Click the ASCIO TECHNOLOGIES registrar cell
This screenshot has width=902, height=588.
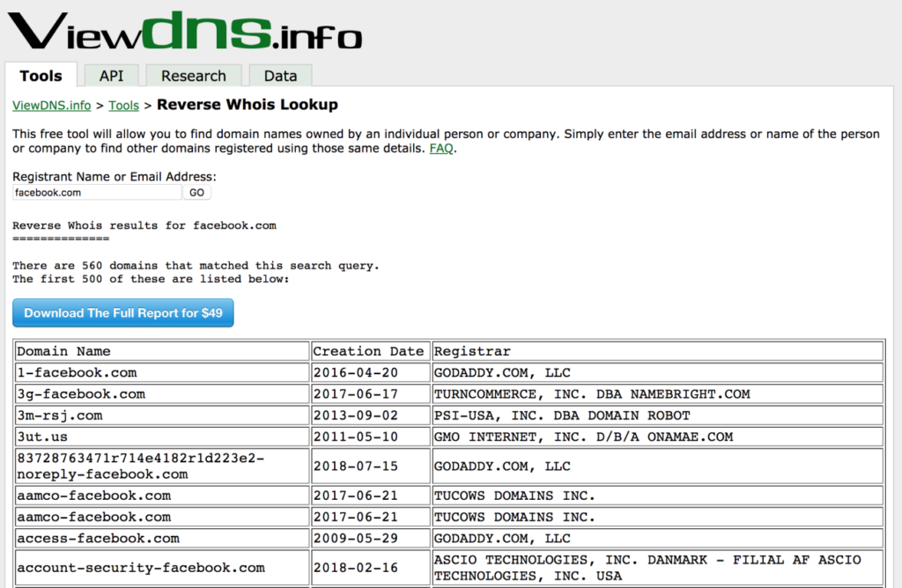(657, 568)
